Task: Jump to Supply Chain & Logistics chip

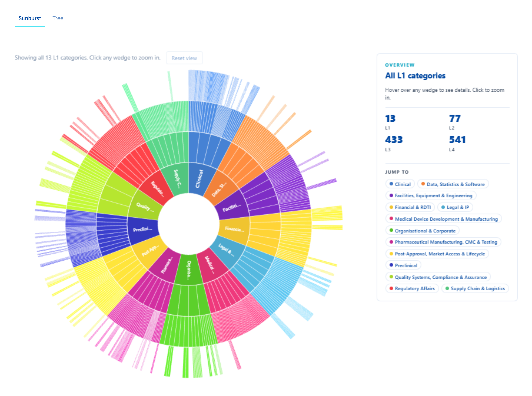Action: point(475,289)
